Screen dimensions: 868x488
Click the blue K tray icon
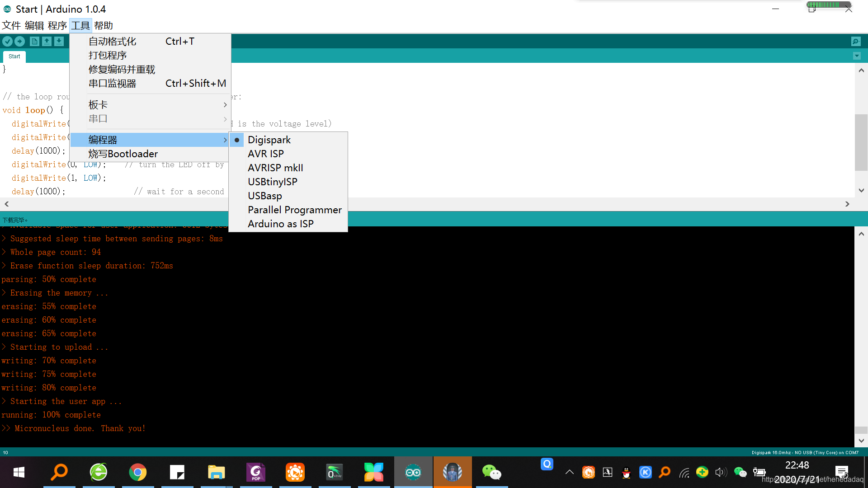pos(645,472)
